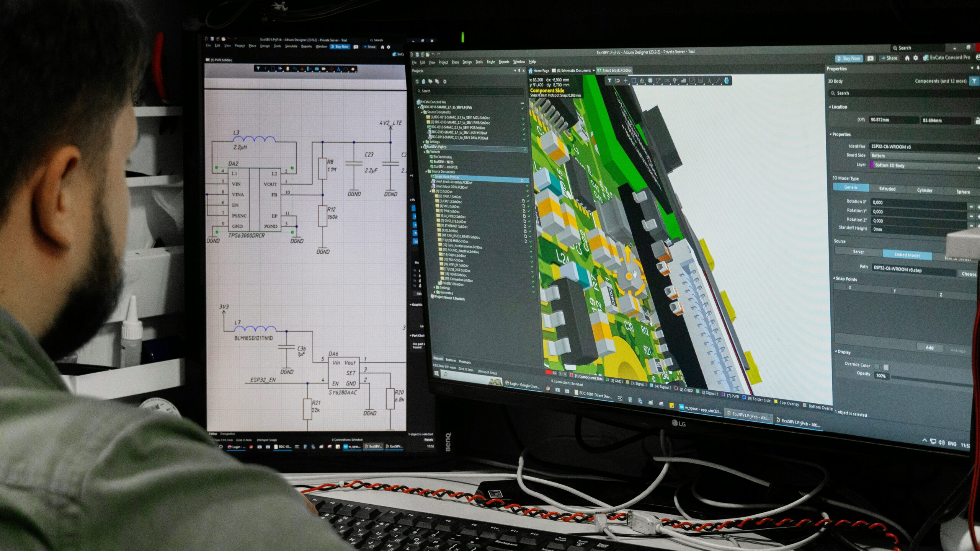Click the purple Bottom 3D Body layer color swatch

tap(872, 165)
